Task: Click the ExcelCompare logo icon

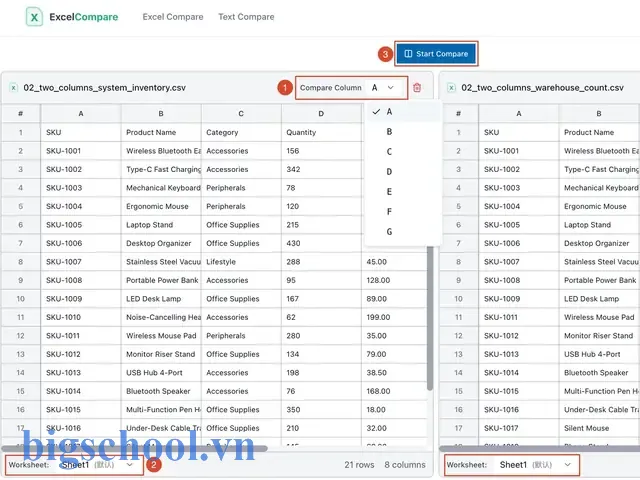Action: (x=34, y=17)
